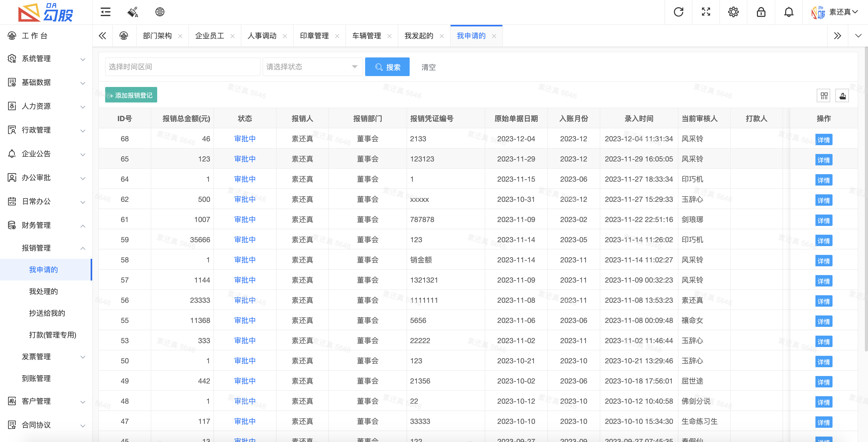Open 详情 for ID 68
The height and width of the screenshot is (442, 868).
coord(823,140)
